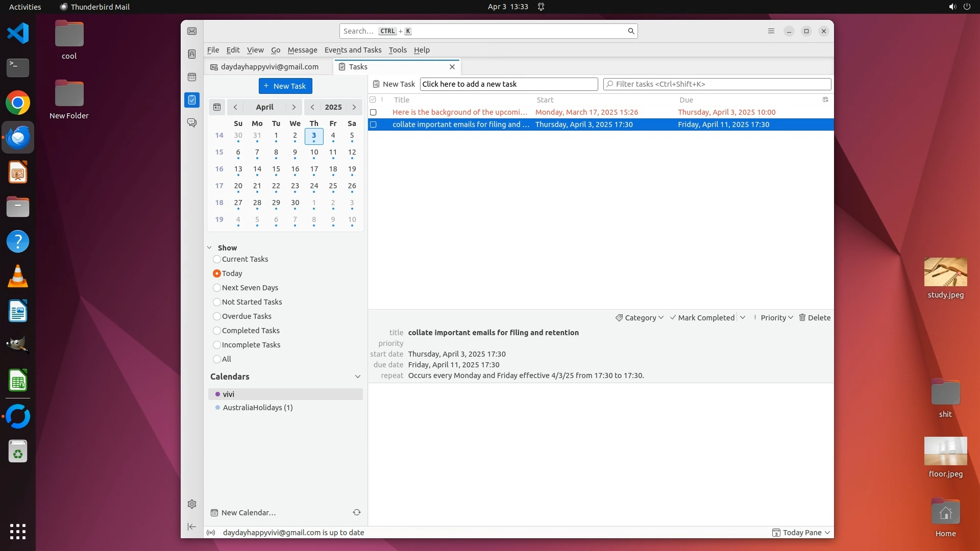
Task: Click the vivi calendar purple color dot
Action: 217,394
